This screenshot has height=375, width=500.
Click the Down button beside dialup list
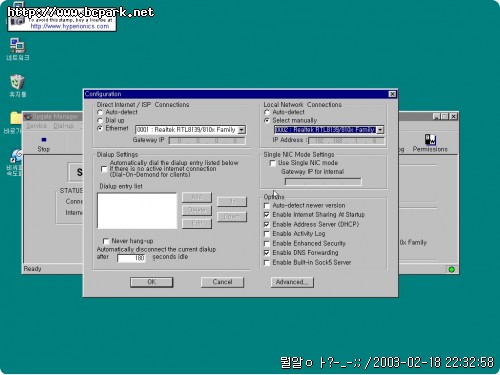(x=232, y=217)
